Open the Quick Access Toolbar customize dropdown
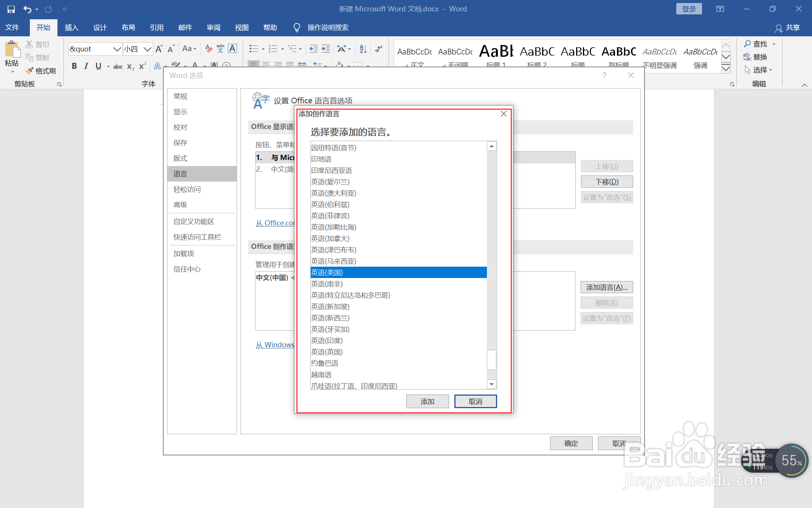The height and width of the screenshot is (508, 812). 65,9
